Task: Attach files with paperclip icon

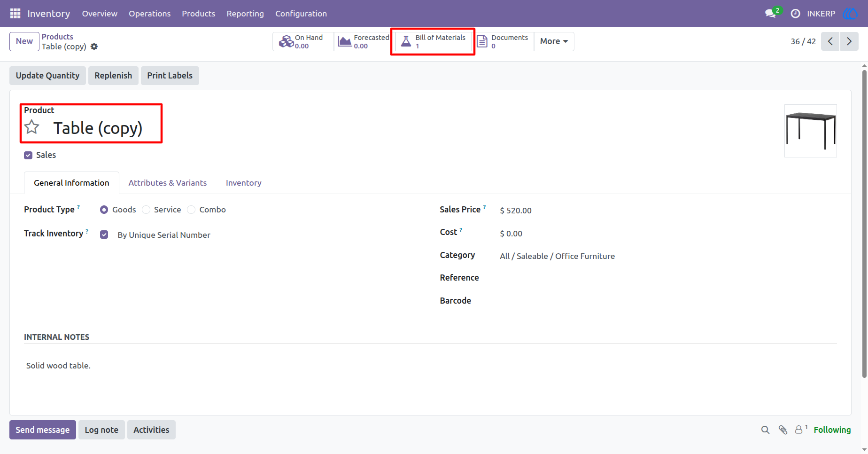Action: [783, 430]
